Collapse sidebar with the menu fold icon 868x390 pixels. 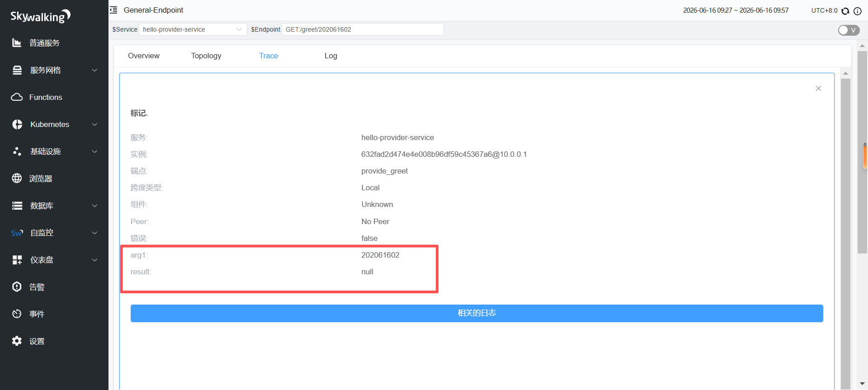click(x=113, y=10)
